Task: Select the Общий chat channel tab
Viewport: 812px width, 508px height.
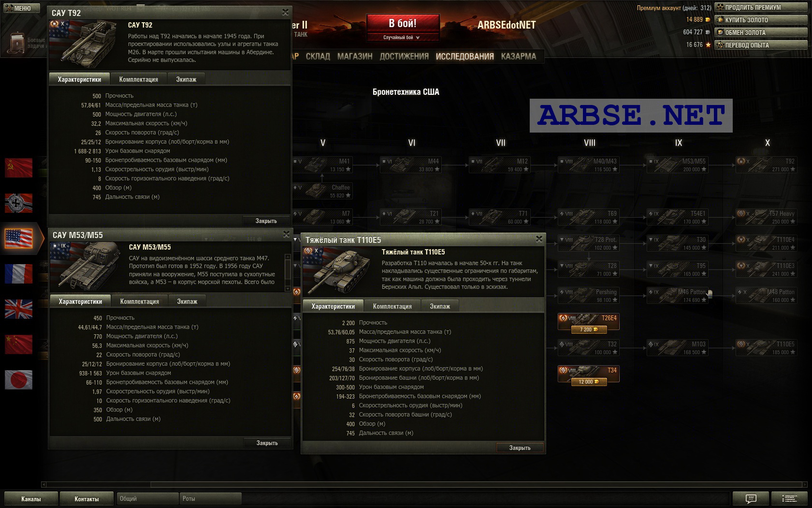Action: coord(147,498)
